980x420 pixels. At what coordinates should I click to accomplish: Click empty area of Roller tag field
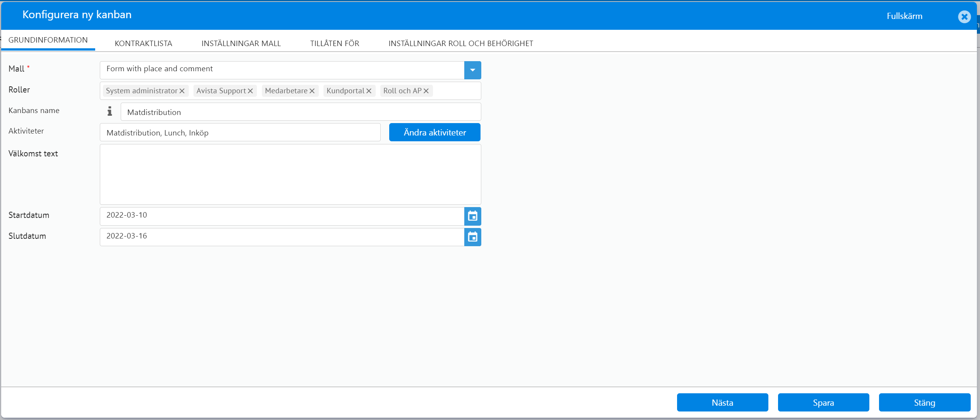[x=457, y=91]
